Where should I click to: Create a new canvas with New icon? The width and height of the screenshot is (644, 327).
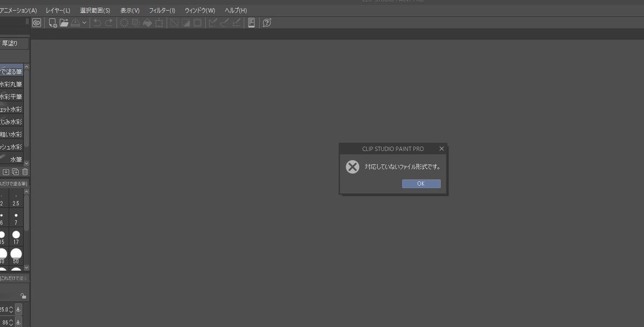(x=53, y=23)
